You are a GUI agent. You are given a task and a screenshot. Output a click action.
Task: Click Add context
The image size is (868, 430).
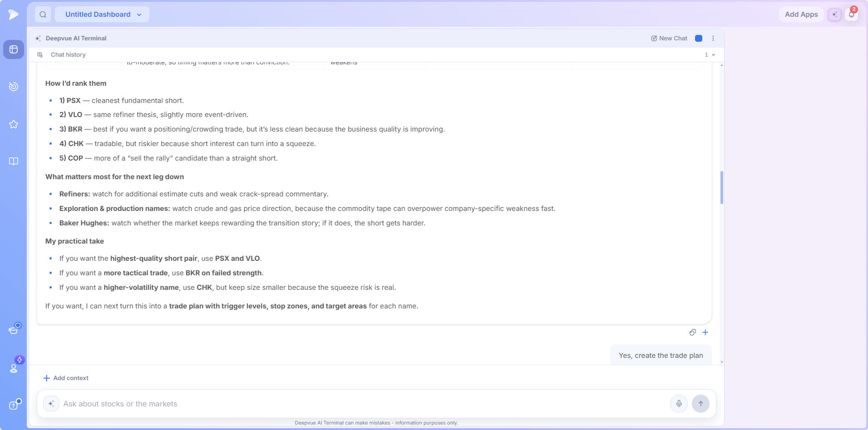tap(66, 378)
